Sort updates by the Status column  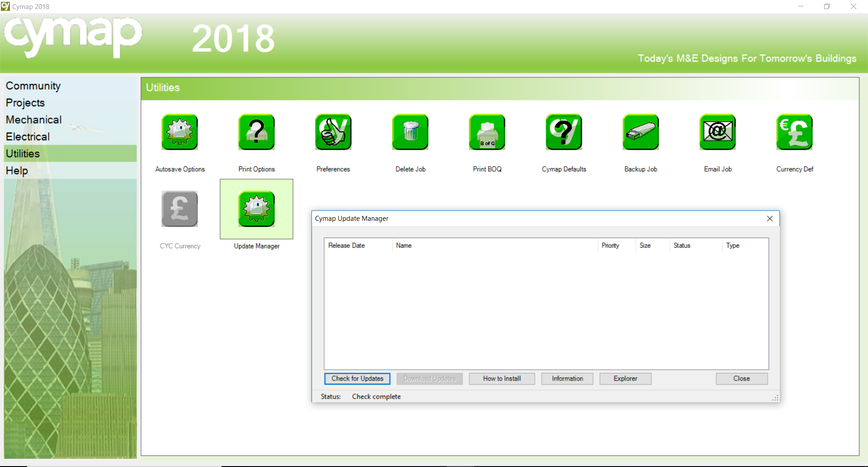coord(696,246)
